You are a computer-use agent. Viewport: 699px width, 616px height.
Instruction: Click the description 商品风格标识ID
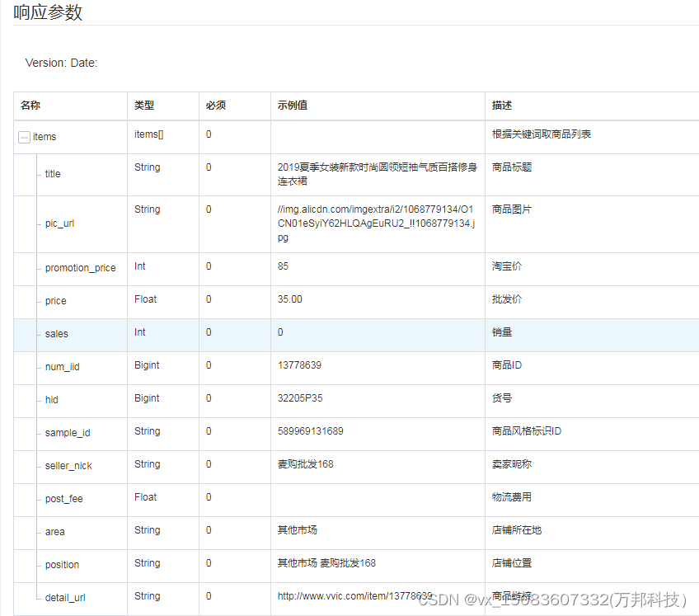527,431
